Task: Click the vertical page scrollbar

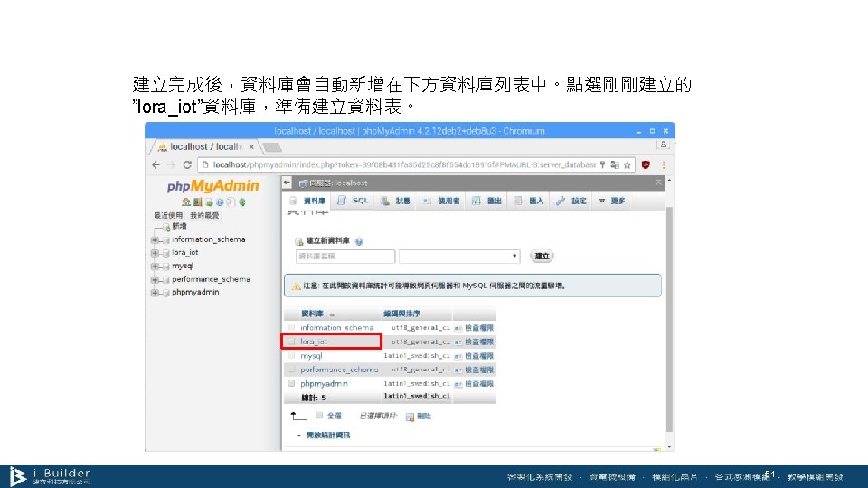Action: (x=669, y=320)
